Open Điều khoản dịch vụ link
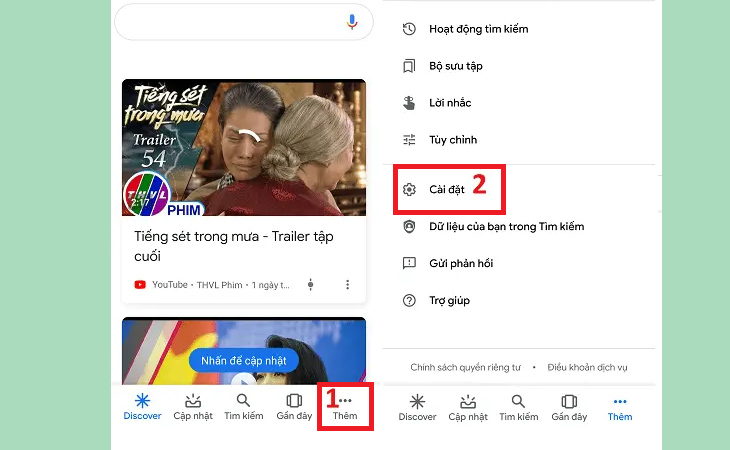This screenshot has width=730, height=450. point(588,367)
